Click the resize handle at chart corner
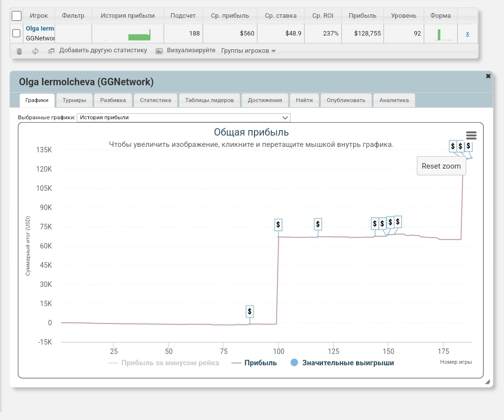 coord(487,382)
